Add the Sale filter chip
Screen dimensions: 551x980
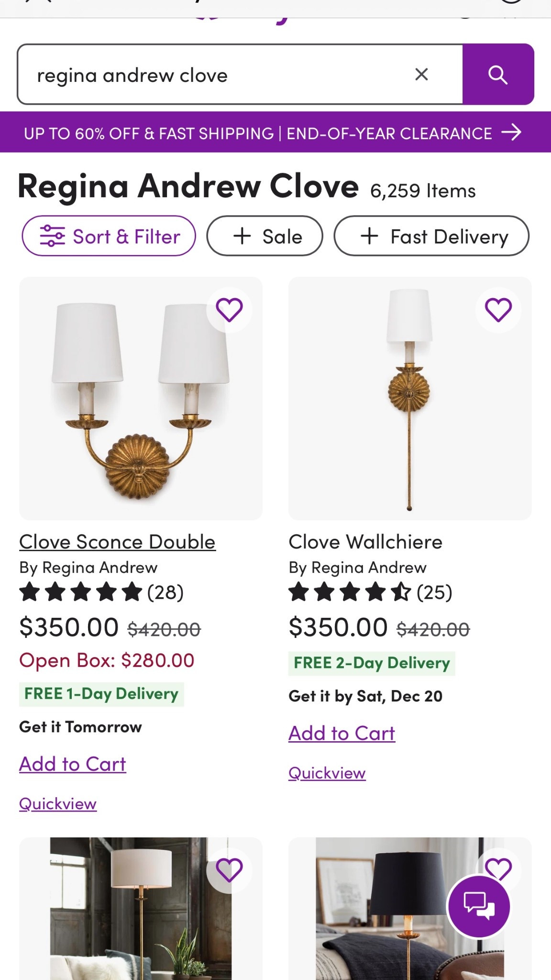[264, 236]
